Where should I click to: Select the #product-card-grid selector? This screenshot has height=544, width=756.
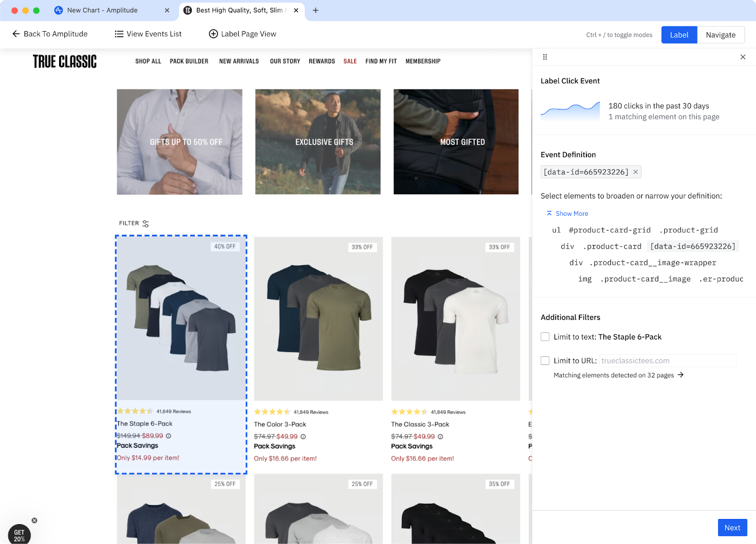point(610,230)
